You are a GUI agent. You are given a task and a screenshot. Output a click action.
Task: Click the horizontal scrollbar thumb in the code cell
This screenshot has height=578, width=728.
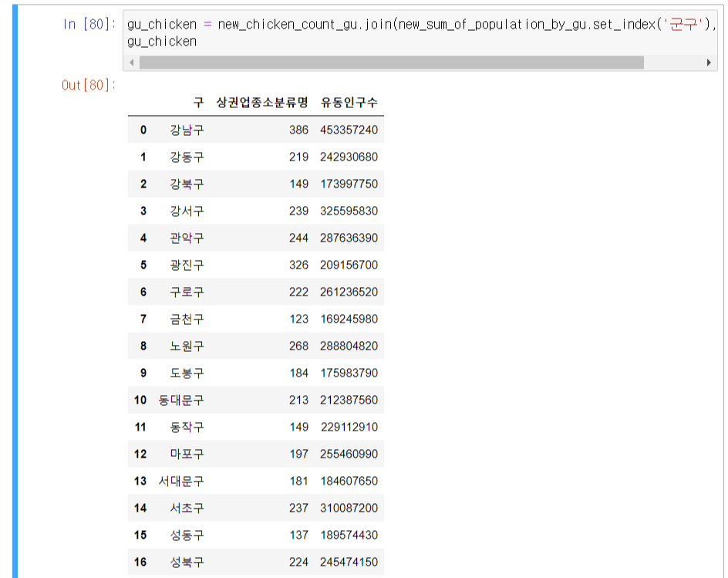point(392,63)
